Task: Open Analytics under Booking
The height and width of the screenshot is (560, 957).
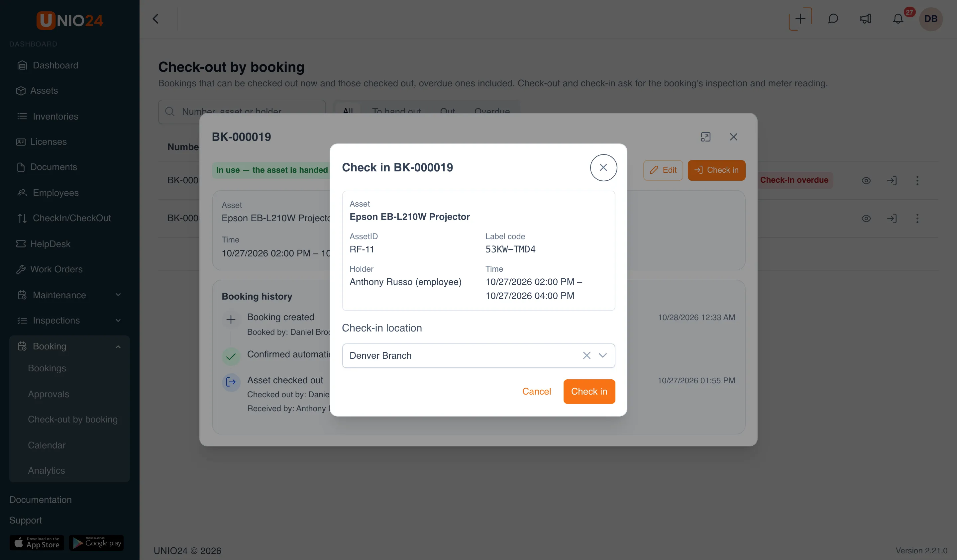Action: 46,470
